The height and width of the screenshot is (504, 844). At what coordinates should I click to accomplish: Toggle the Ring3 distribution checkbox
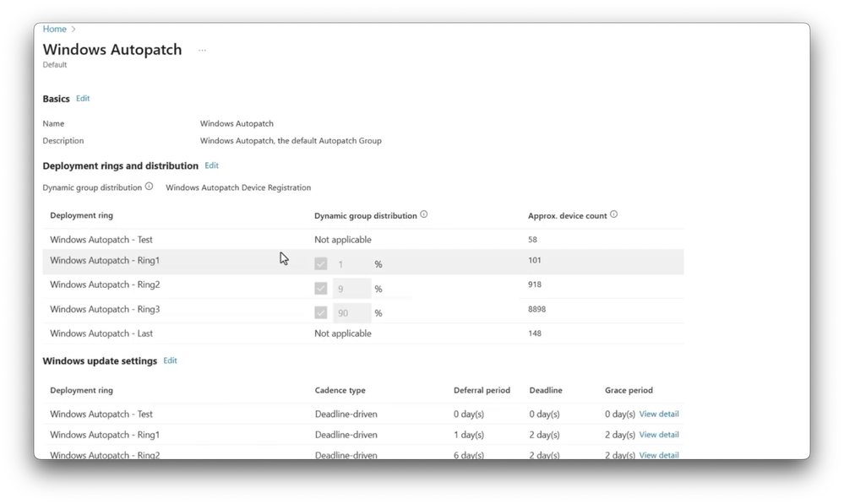[321, 313]
